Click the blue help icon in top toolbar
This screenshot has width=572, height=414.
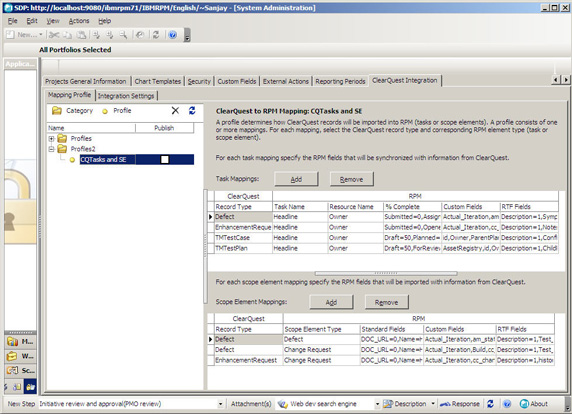click(173, 35)
